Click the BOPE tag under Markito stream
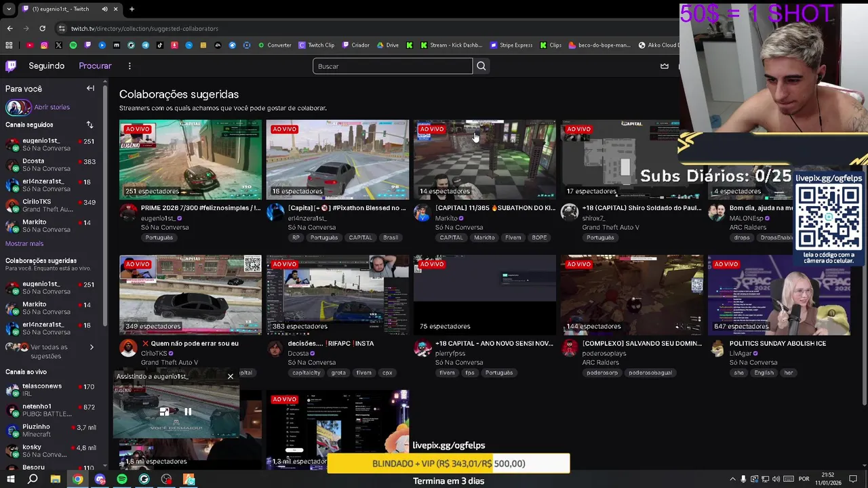Viewport: 868px width, 488px height. (x=539, y=238)
